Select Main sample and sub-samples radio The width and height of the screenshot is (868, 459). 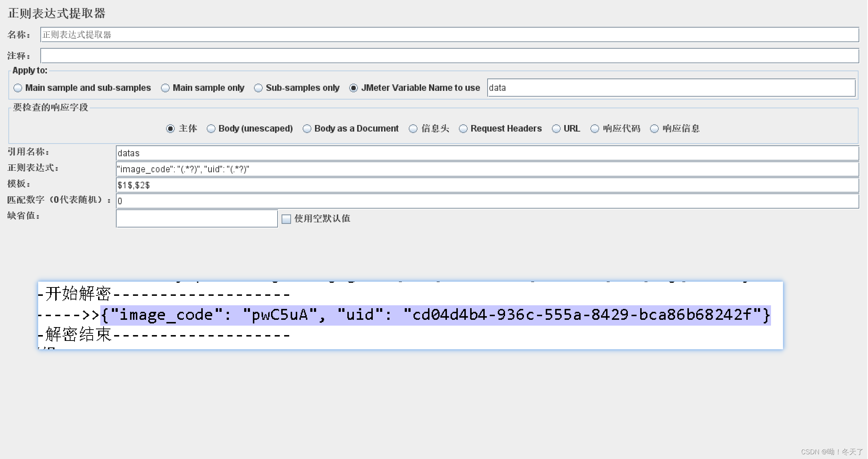(x=18, y=88)
